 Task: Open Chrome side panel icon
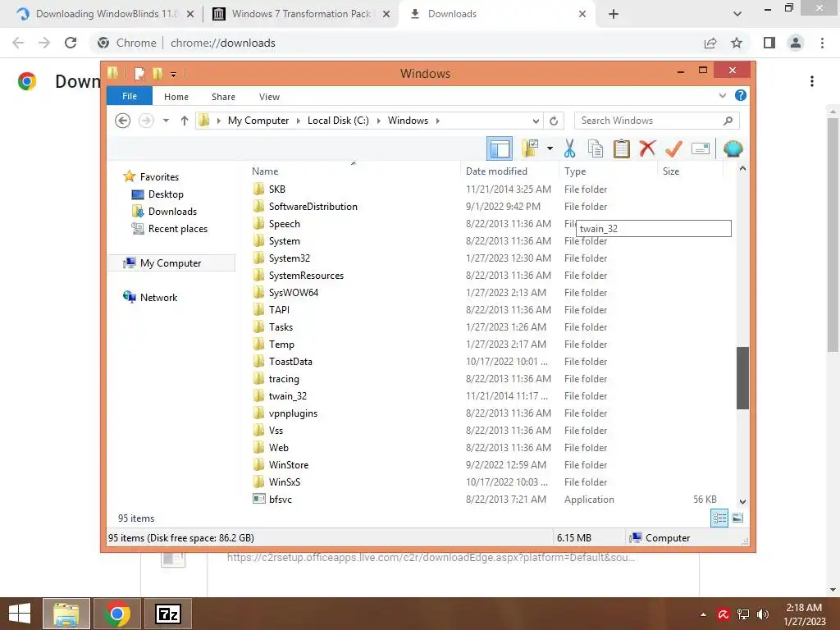(x=769, y=43)
